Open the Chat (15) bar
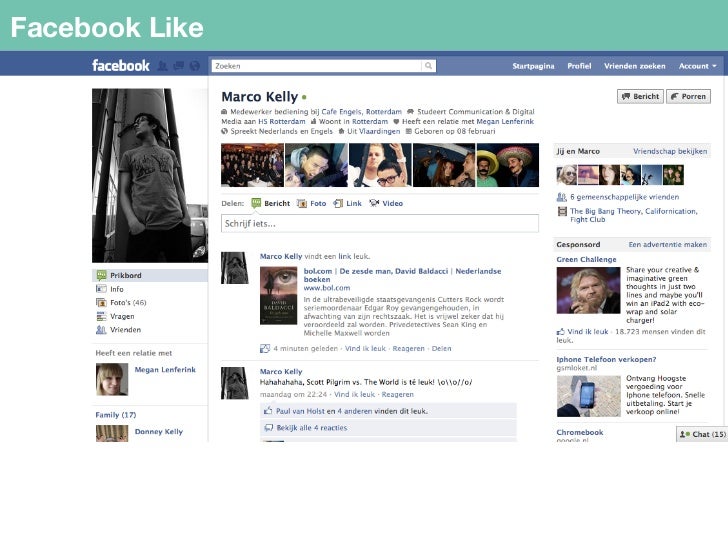Screen dimensions: 728x546 point(702,434)
